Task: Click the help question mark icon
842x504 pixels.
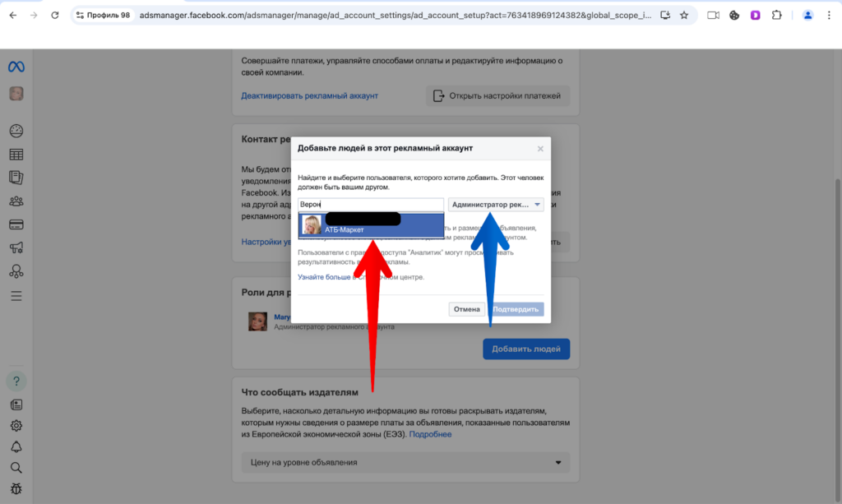Action: pyautogui.click(x=15, y=381)
